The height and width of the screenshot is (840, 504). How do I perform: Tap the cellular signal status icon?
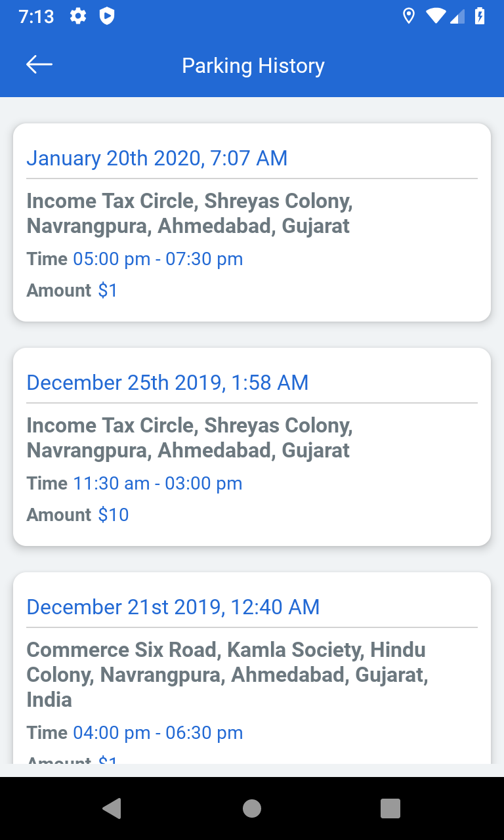(x=457, y=16)
